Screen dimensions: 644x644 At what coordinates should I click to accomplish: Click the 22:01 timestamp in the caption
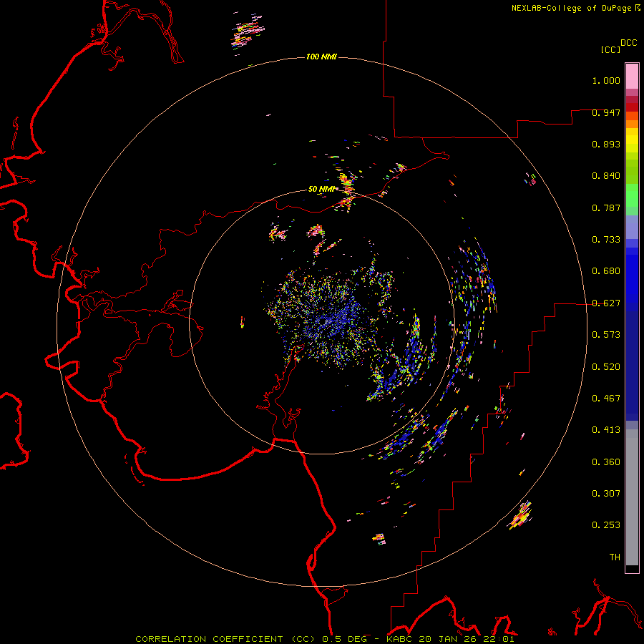click(x=498, y=639)
